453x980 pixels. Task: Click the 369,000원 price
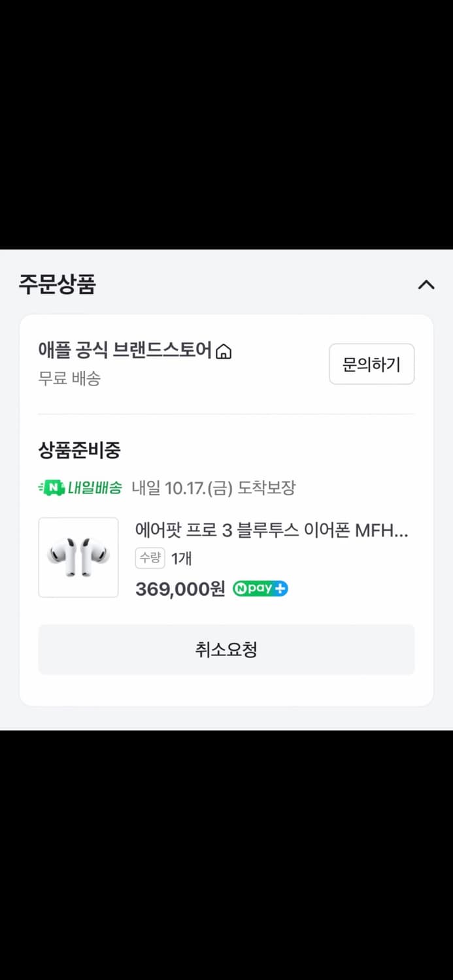(x=180, y=589)
